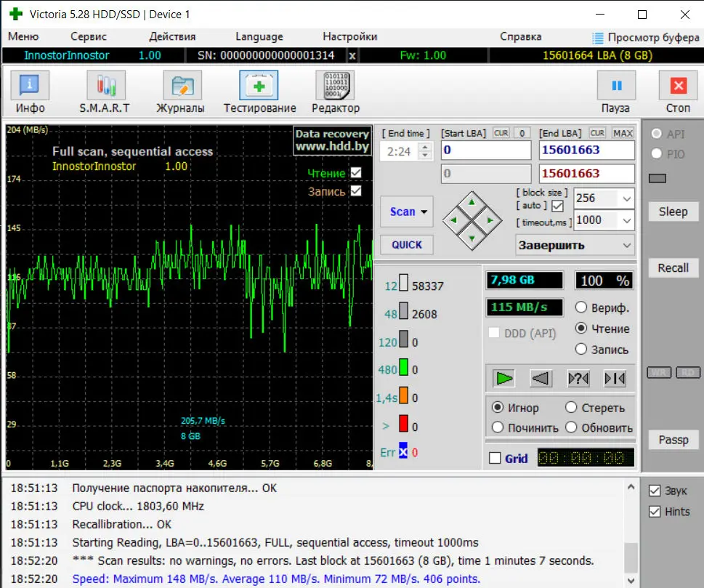Select the Починить error action radio
704x588 pixels.
tap(498, 427)
